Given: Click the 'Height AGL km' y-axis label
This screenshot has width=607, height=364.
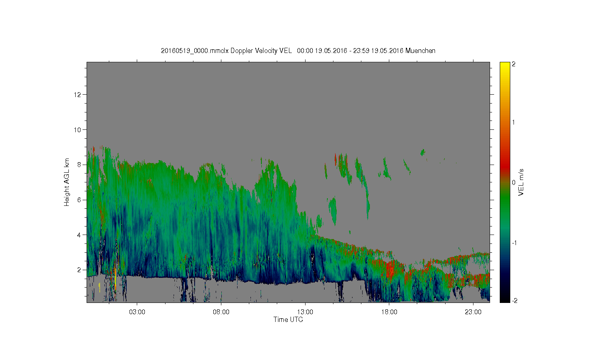Looking at the screenshot, I should click(66, 182).
